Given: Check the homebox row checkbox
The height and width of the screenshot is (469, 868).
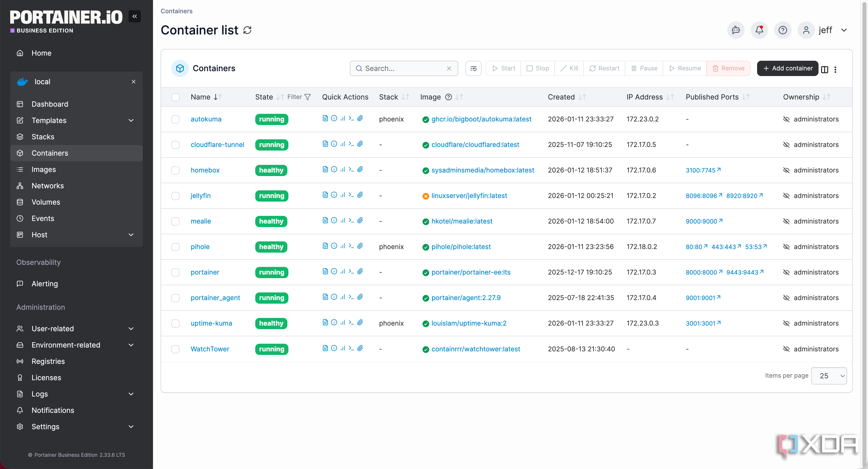Looking at the screenshot, I should (175, 170).
